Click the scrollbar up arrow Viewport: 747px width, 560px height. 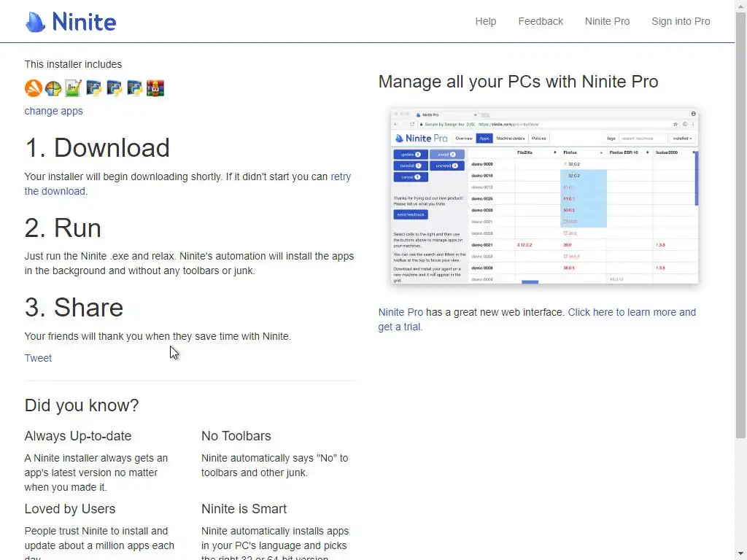pos(741,5)
